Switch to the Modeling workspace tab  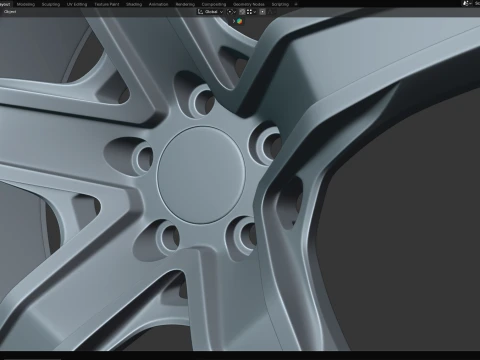[26, 4]
